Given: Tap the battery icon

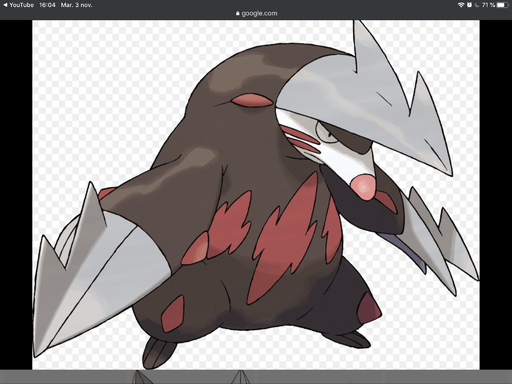Looking at the screenshot, I should (502, 5).
